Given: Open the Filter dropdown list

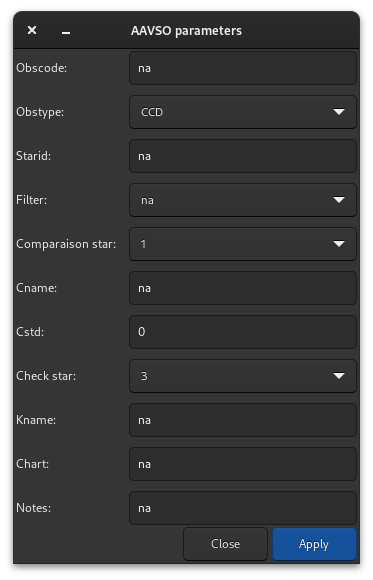Looking at the screenshot, I should click(243, 200).
